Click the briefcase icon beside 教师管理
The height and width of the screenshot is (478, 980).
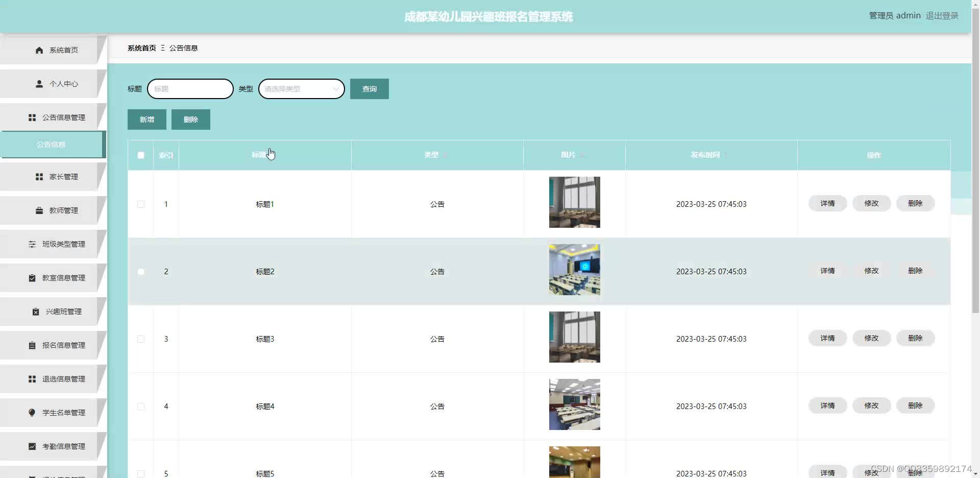tap(39, 210)
